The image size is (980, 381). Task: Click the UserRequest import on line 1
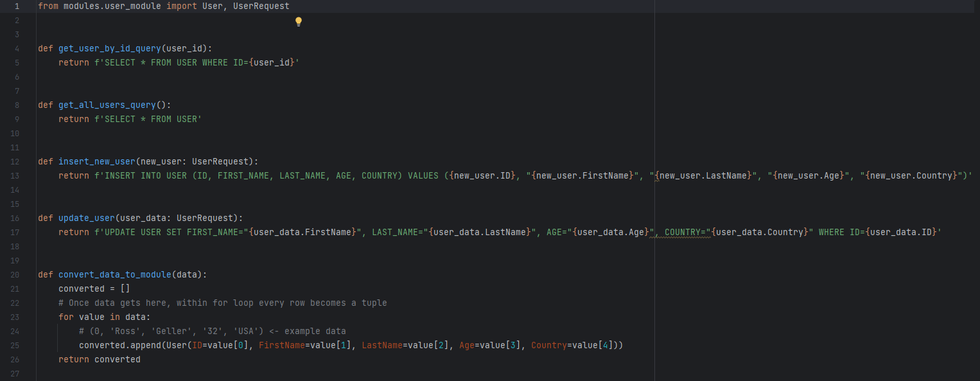(x=261, y=6)
